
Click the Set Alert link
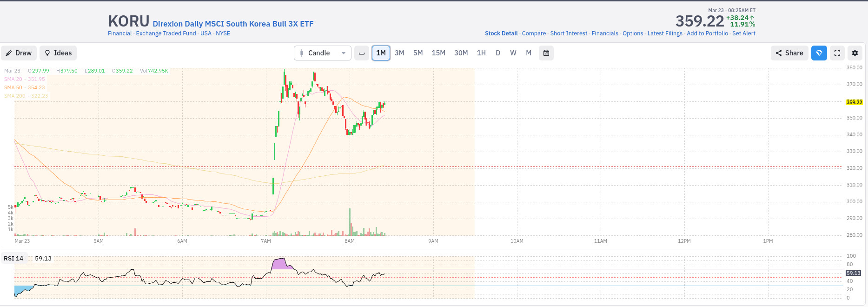tap(744, 33)
